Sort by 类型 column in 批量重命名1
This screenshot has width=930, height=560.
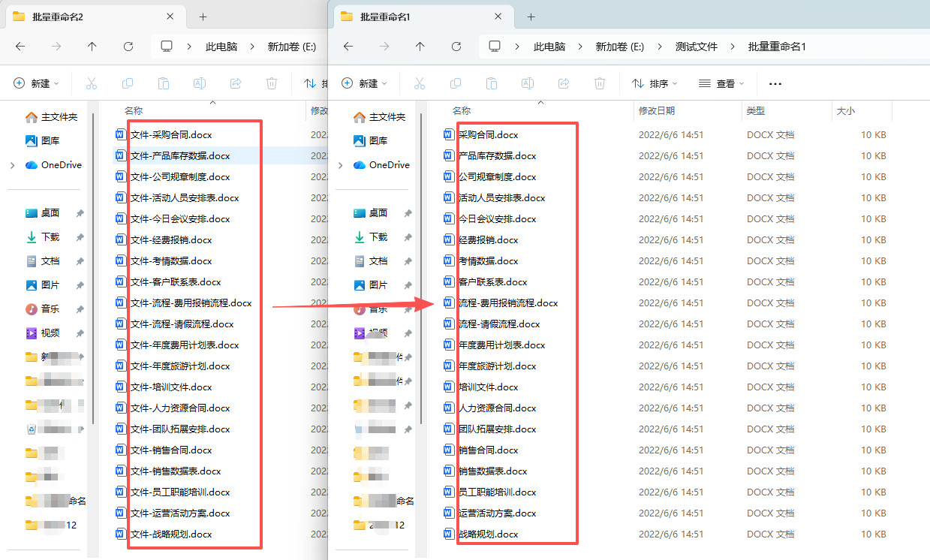(755, 111)
